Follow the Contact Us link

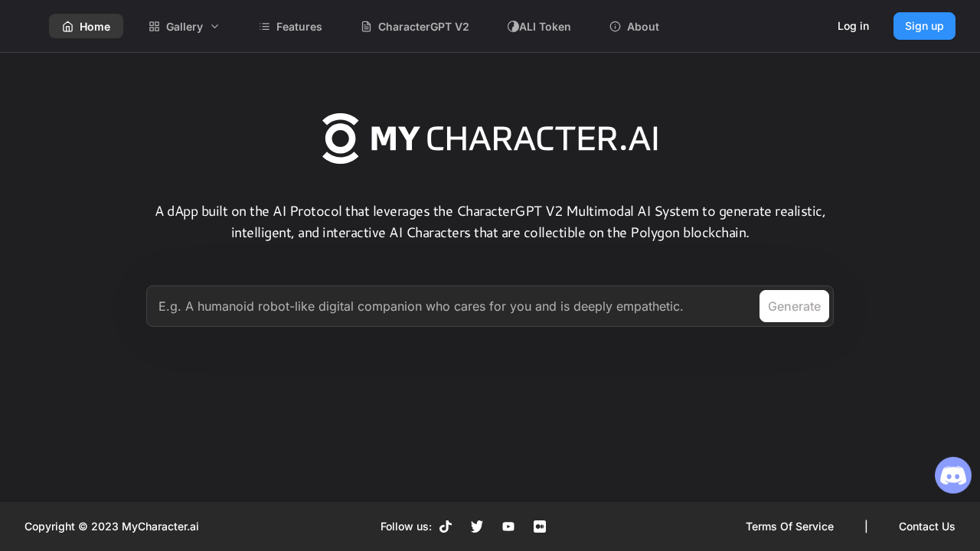926,527
